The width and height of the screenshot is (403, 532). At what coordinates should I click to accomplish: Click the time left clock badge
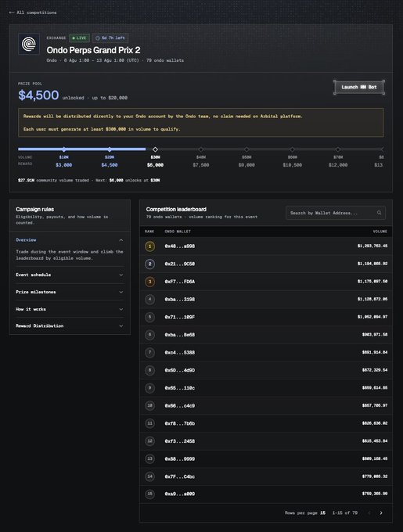pyautogui.click(x=110, y=38)
